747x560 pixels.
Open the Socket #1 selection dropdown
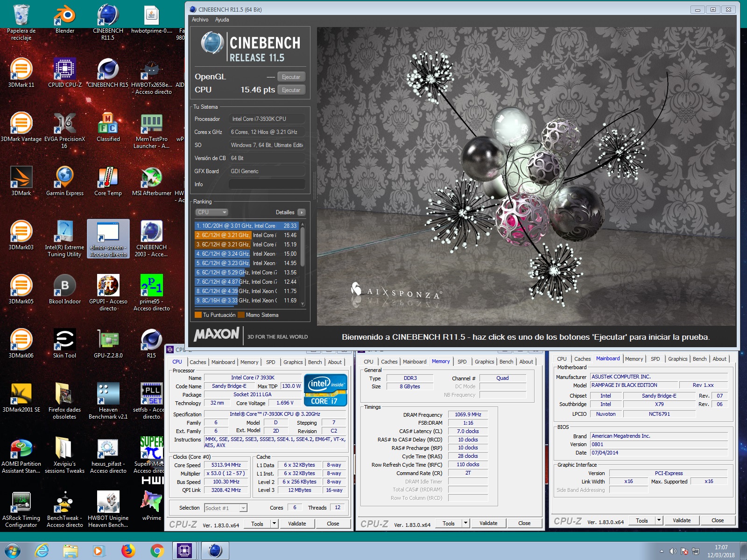(x=226, y=508)
